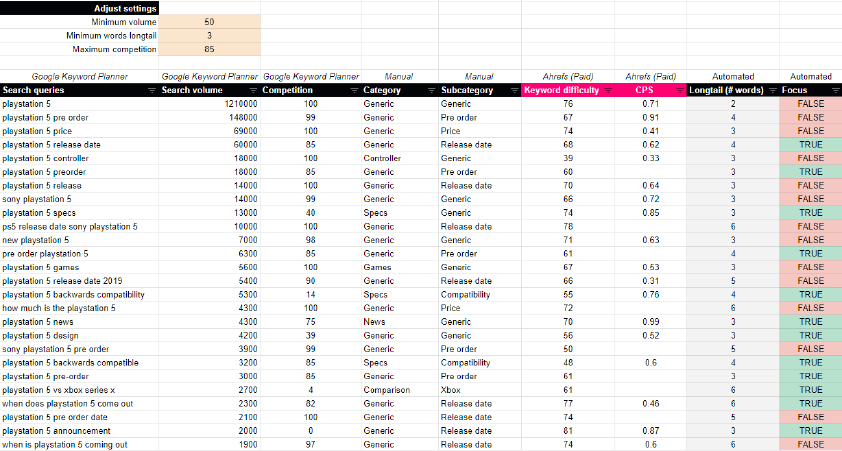Select search volume cell 69000

tap(209, 131)
